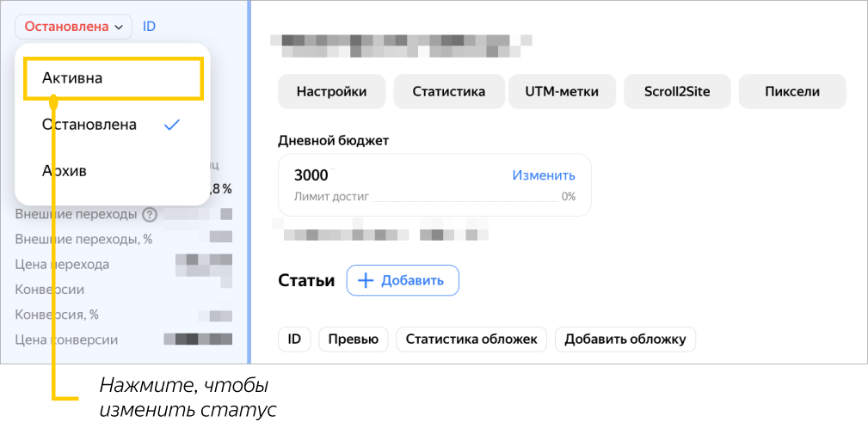Click the daily budget limit progress bar
Image resolution: width=868 pixels, height=422 pixels.
click(x=463, y=200)
